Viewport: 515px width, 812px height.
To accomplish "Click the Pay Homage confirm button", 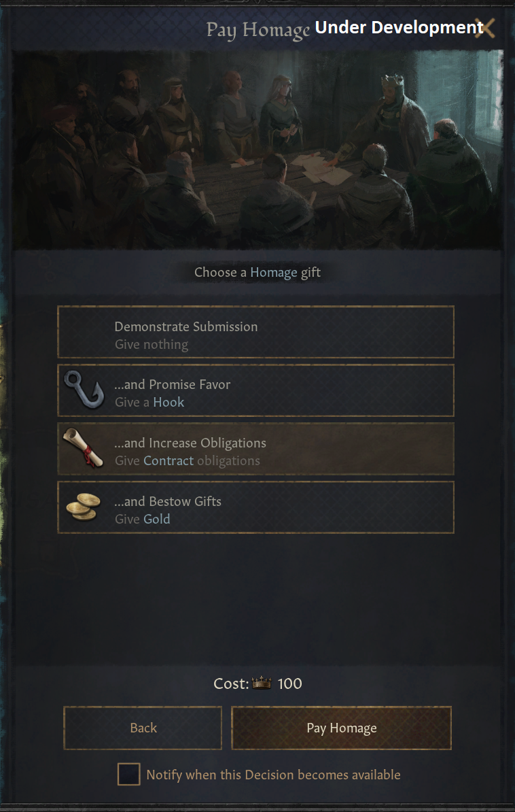I will click(x=341, y=728).
